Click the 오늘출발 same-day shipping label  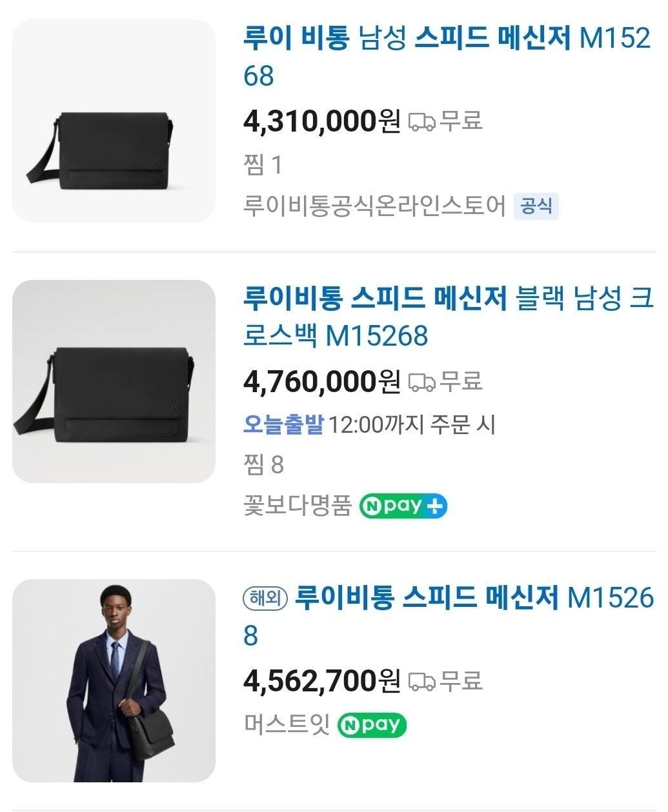283,424
